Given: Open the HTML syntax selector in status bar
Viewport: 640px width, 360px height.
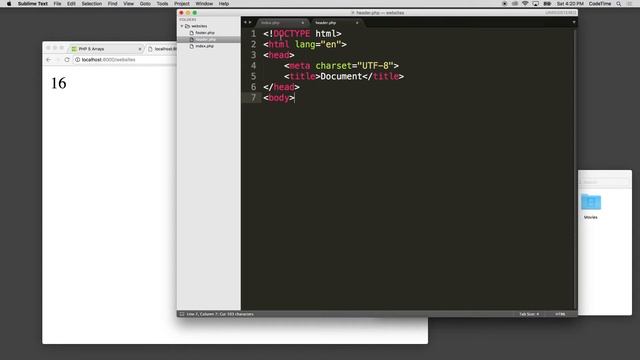Looking at the screenshot, I should (560, 314).
